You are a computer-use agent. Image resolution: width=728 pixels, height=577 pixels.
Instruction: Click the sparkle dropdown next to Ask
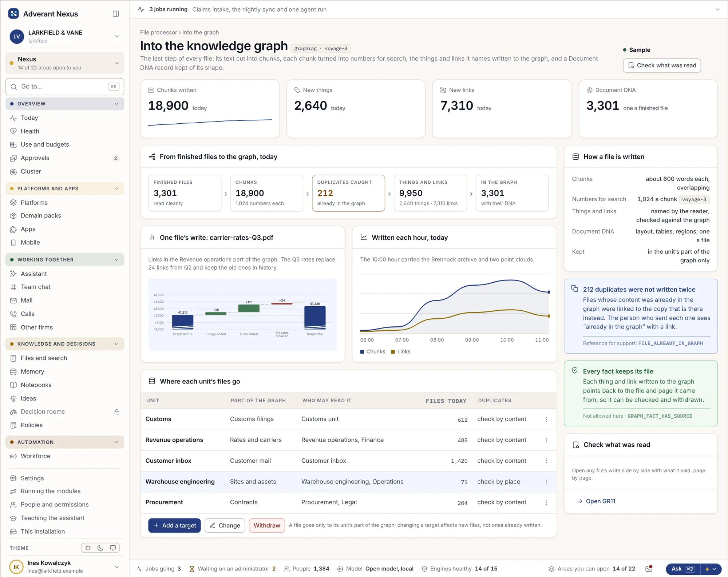pos(711,569)
